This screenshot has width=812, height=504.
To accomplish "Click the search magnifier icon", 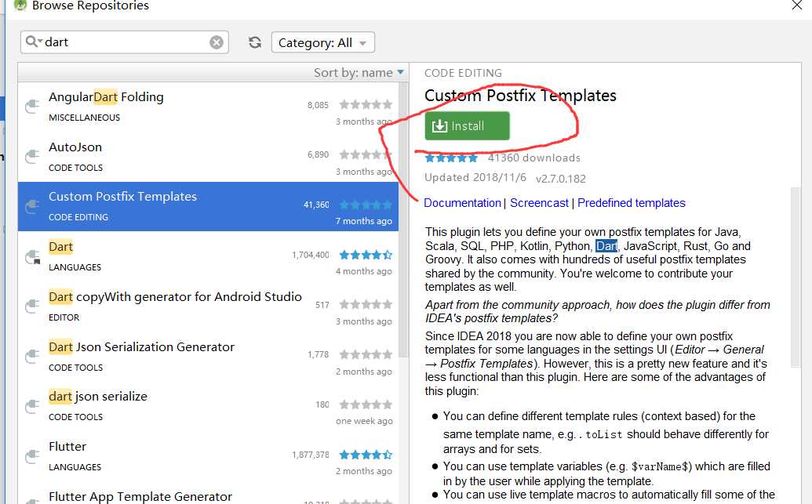I will [32, 42].
